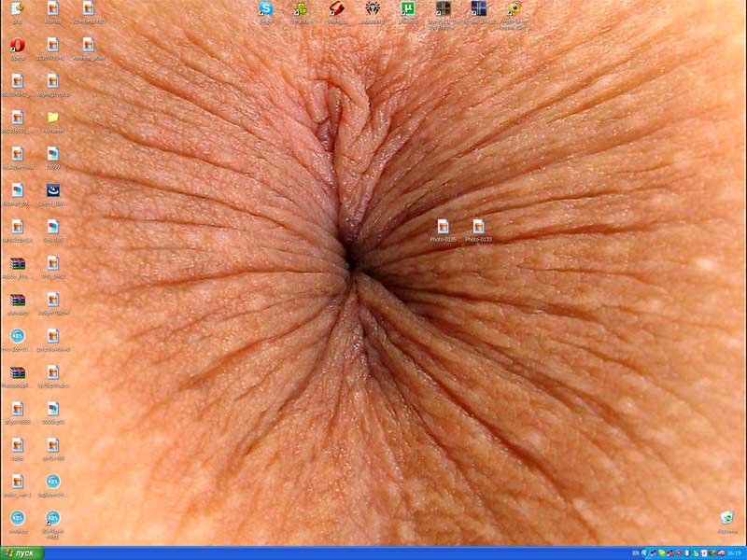Viewport: 747px width, 560px height.
Task: Click the taskbar clock showing 16:19
Action: (x=734, y=553)
